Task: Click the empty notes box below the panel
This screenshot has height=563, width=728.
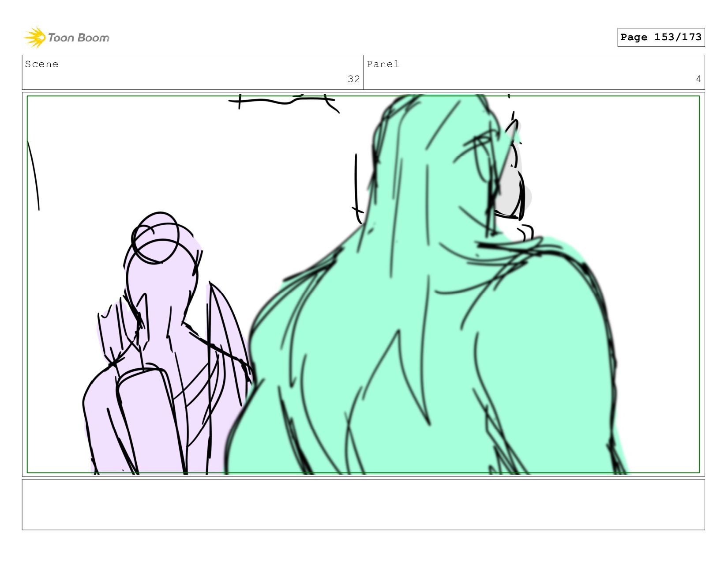Action: coord(363,505)
